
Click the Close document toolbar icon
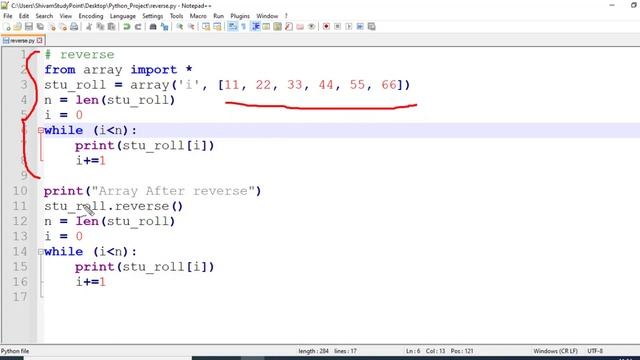pyautogui.click(x=52, y=27)
